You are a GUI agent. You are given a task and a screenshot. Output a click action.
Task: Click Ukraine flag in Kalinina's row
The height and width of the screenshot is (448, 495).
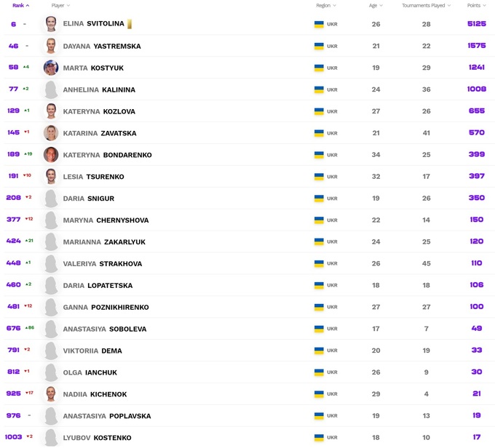pyautogui.click(x=319, y=89)
